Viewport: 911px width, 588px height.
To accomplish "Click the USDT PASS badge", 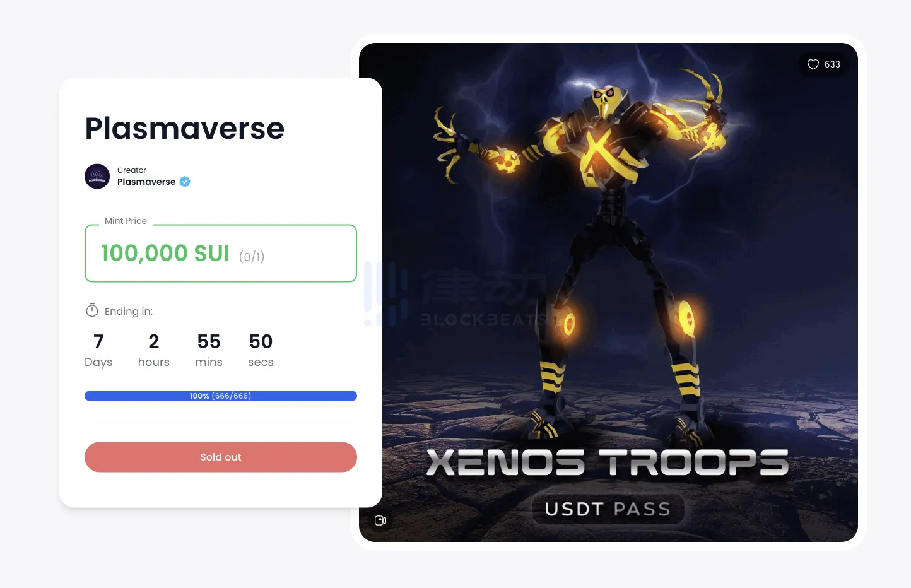I will [x=608, y=509].
